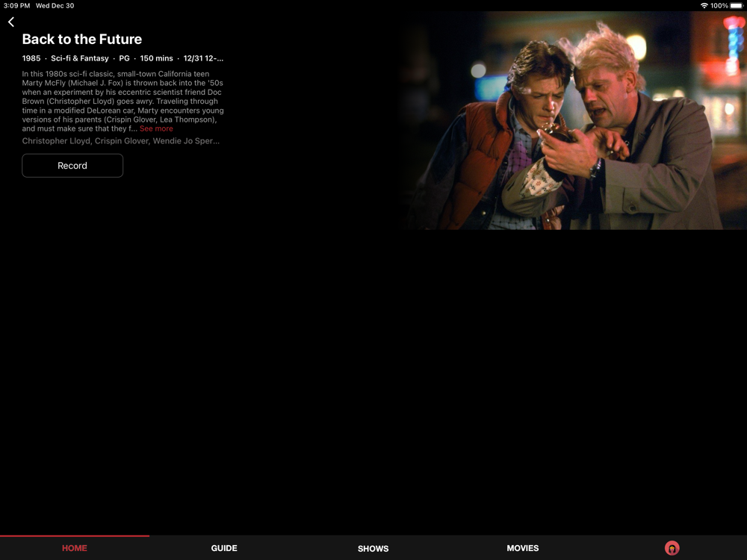Viewport: 747px width, 560px height.
Task: Open the MOVIES tab
Action: click(x=523, y=548)
